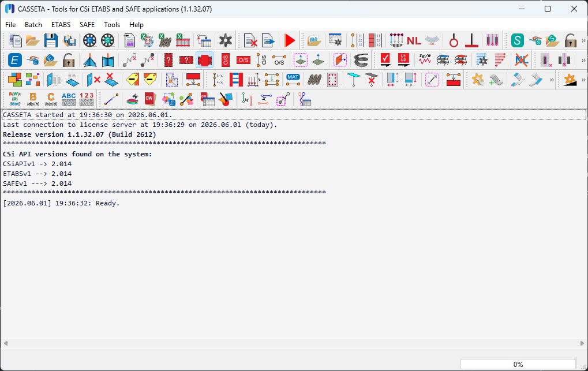Viewport: 588px width, 371px height.
Task: Click the 'Release version 1.1.32.07 (Build 2612)' line
Action: (80, 134)
